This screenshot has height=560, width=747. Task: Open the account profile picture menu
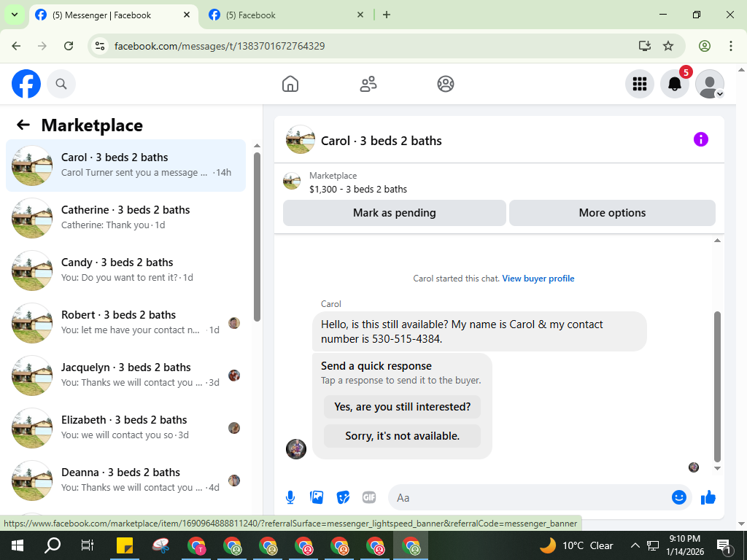click(x=710, y=84)
